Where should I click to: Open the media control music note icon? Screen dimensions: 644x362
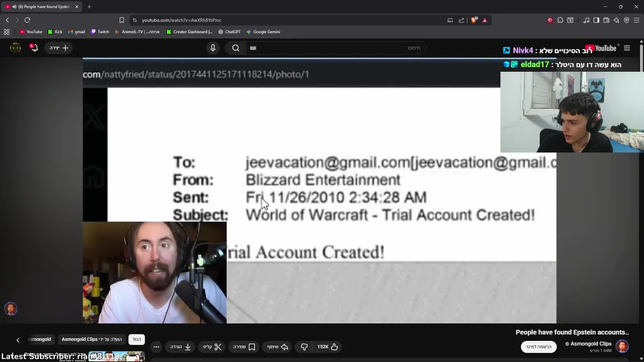click(586, 20)
